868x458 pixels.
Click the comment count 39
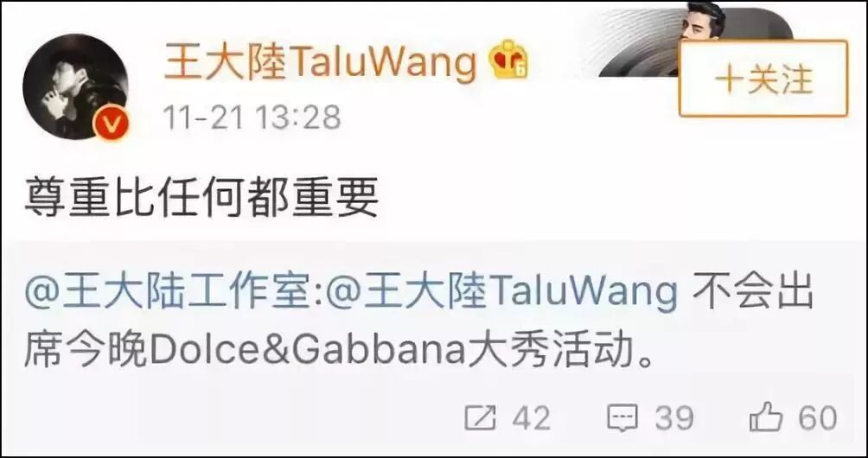pos(674,418)
